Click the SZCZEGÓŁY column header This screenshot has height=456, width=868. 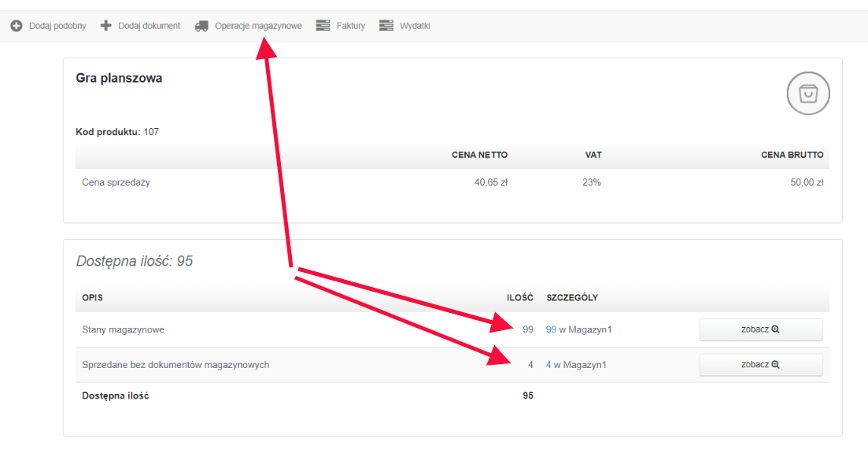click(x=572, y=297)
